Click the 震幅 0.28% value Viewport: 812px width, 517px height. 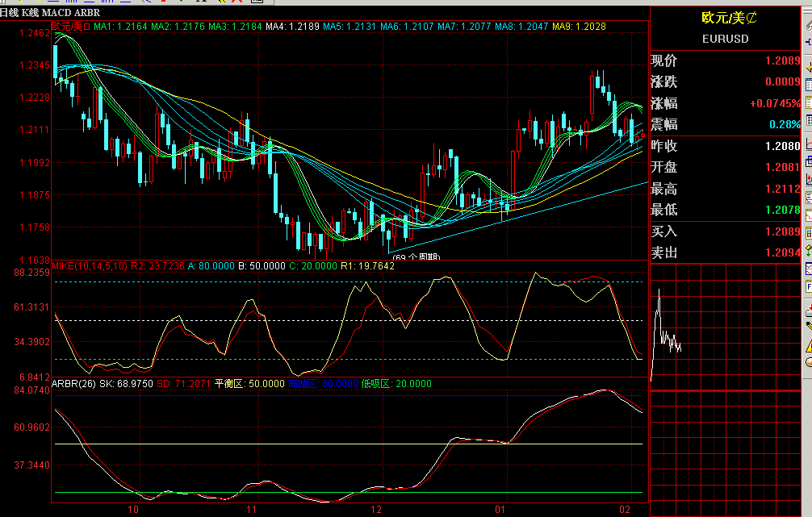pyautogui.click(x=785, y=125)
